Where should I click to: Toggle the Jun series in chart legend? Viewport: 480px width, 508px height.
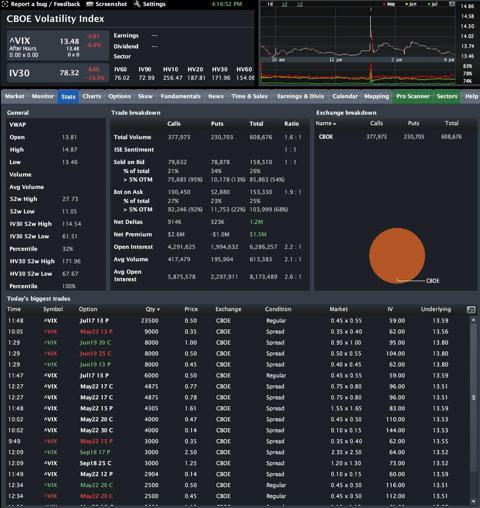411,4
